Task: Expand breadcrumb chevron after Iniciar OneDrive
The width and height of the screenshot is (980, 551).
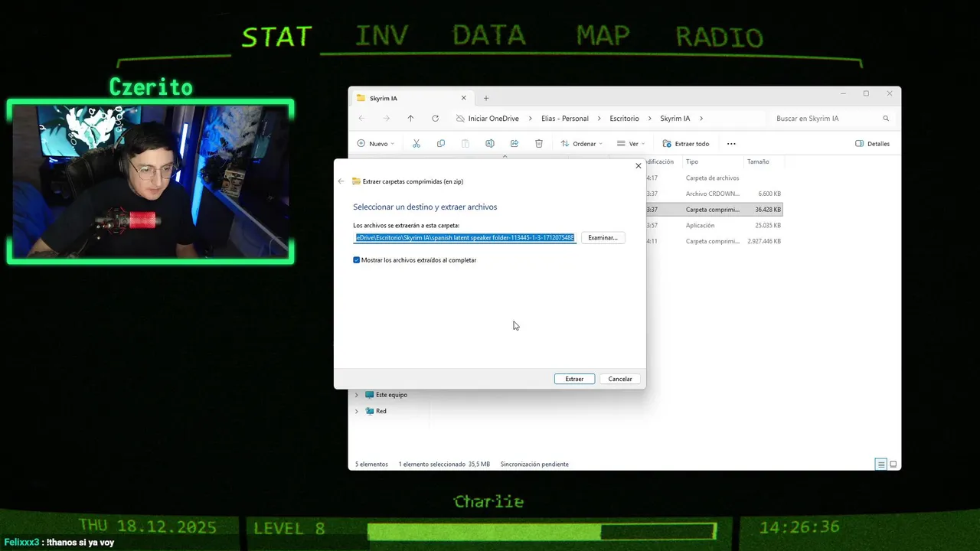Action: [530, 119]
